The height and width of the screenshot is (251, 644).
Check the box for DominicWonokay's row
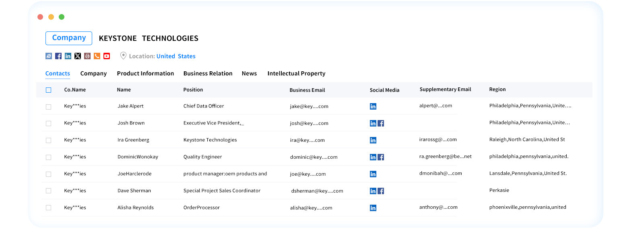(x=49, y=158)
